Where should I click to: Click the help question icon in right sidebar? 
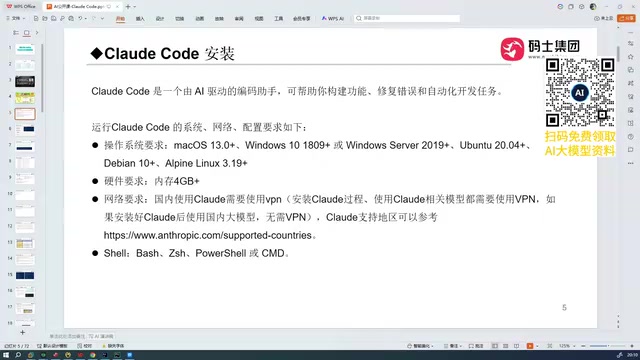631,136
